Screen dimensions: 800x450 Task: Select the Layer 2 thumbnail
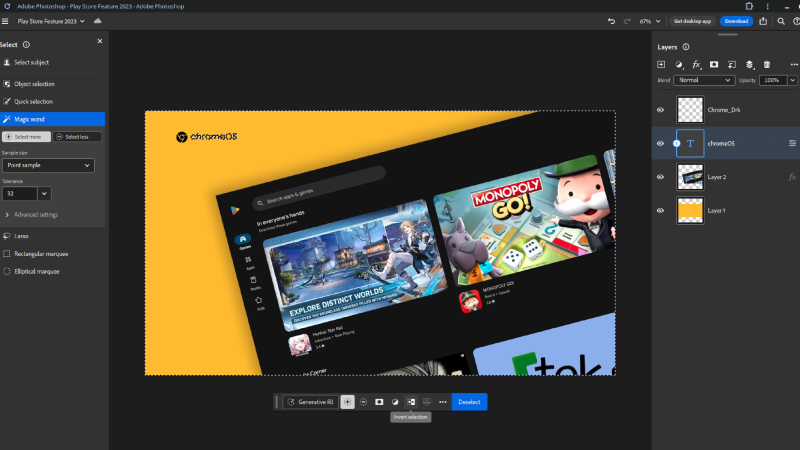point(690,177)
